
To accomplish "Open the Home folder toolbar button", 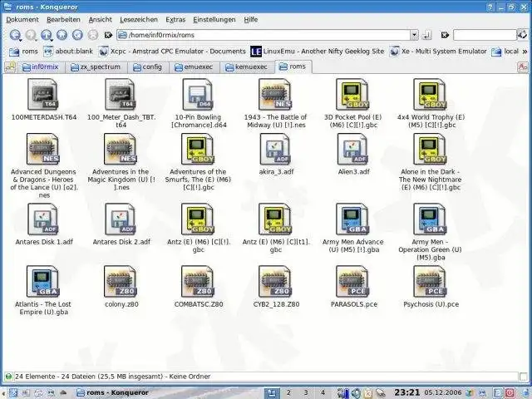I will tap(62, 35).
